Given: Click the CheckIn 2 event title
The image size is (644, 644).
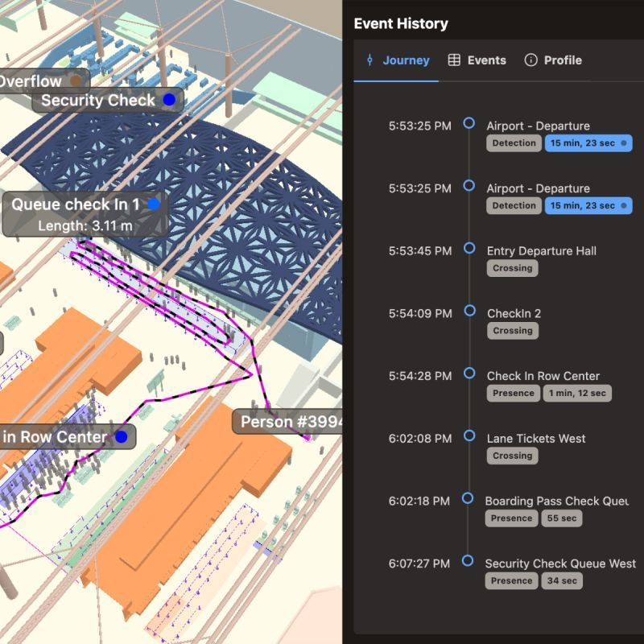Looking at the screenshot, I should tap(514, 313).
